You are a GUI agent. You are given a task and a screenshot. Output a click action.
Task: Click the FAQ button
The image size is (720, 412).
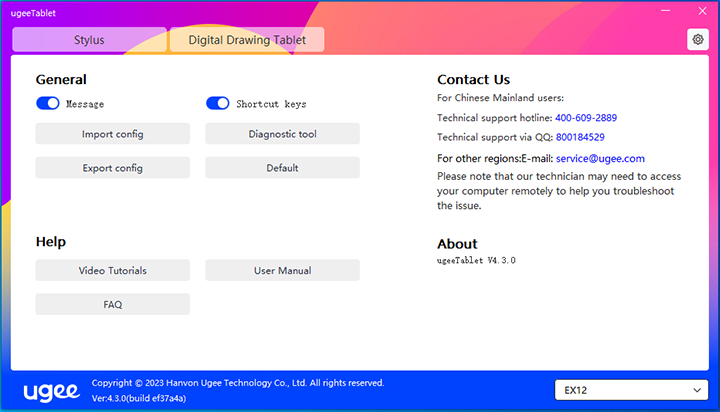112,304
